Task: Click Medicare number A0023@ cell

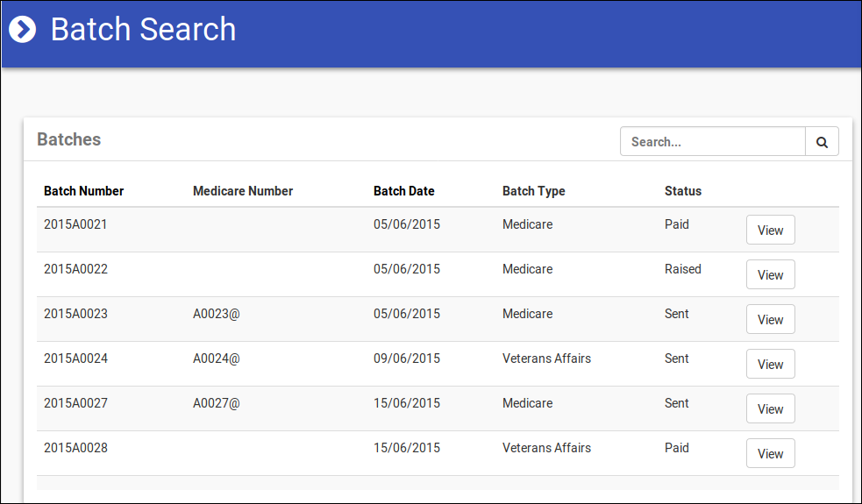Action: click(216, 314)
